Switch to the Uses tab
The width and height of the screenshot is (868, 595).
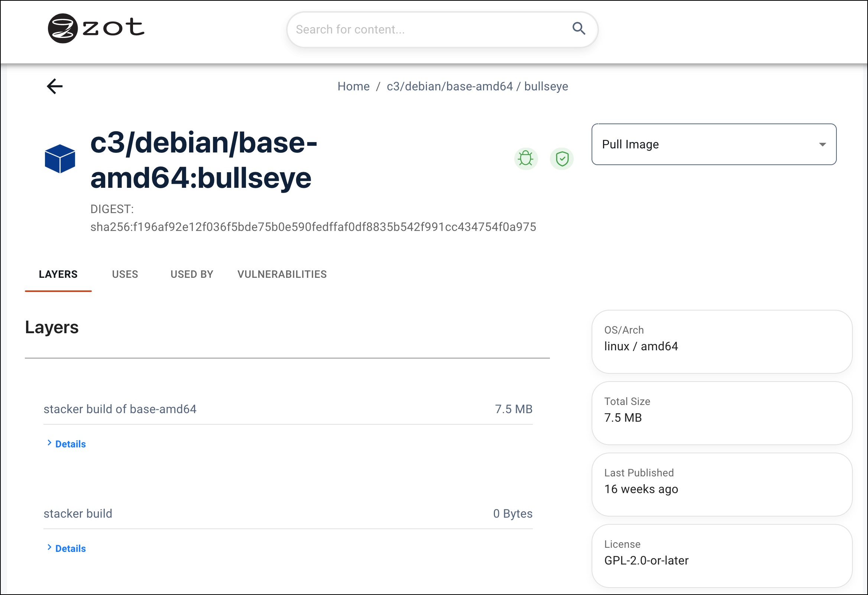(x=125, y=274)
